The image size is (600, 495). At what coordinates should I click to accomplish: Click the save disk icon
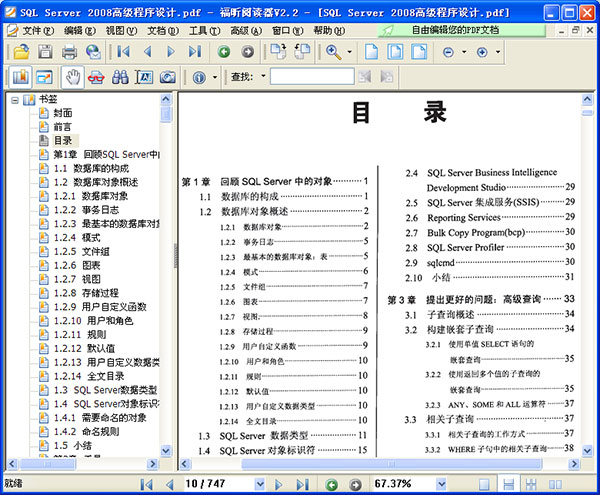tap(44, 51)
